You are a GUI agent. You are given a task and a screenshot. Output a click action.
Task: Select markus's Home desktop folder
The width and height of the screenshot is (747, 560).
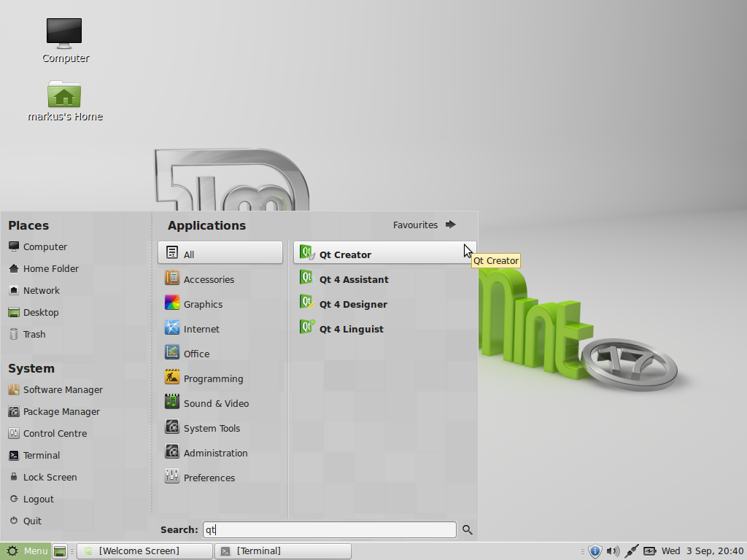(x=65, y=101)
